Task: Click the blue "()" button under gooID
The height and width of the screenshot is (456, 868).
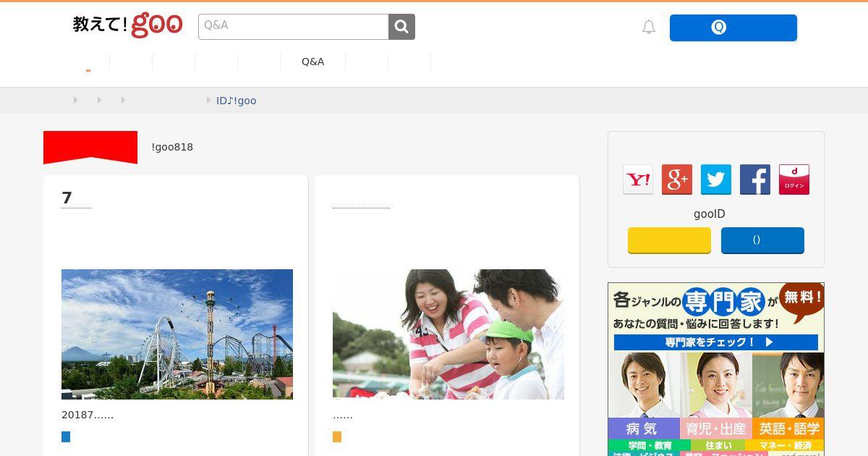Action: click(x=762, y=240)
